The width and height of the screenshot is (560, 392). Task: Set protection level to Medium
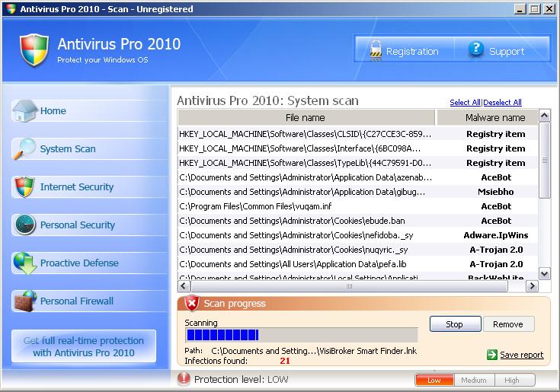coord(474,381)
